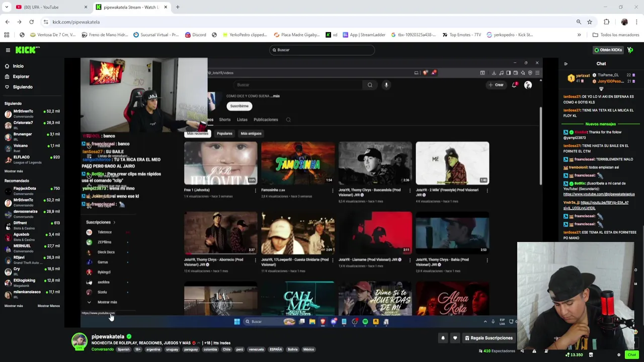644x362 pixels.
Task: Toggle the heart follow button
Action: [455, 338]
